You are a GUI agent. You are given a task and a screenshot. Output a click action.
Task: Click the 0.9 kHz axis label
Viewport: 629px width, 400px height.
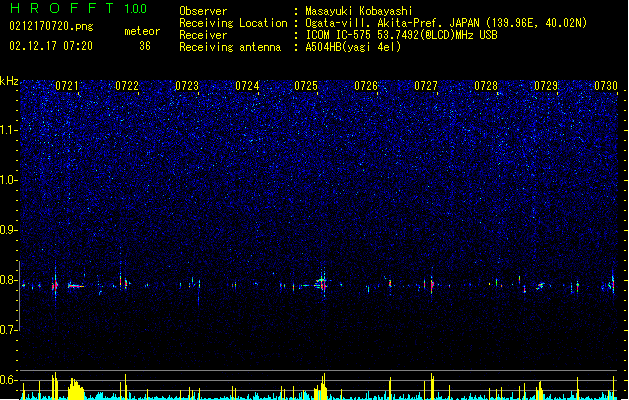pyautogui.click(x=8, y=230)
